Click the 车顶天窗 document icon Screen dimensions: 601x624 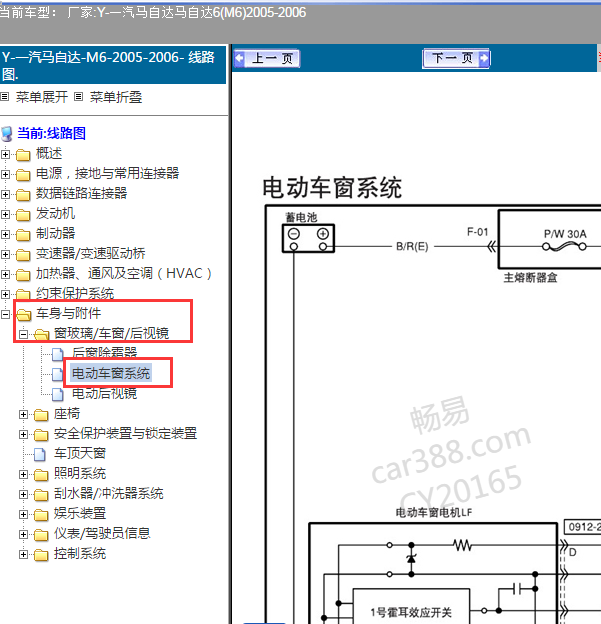tap(40, 454)
